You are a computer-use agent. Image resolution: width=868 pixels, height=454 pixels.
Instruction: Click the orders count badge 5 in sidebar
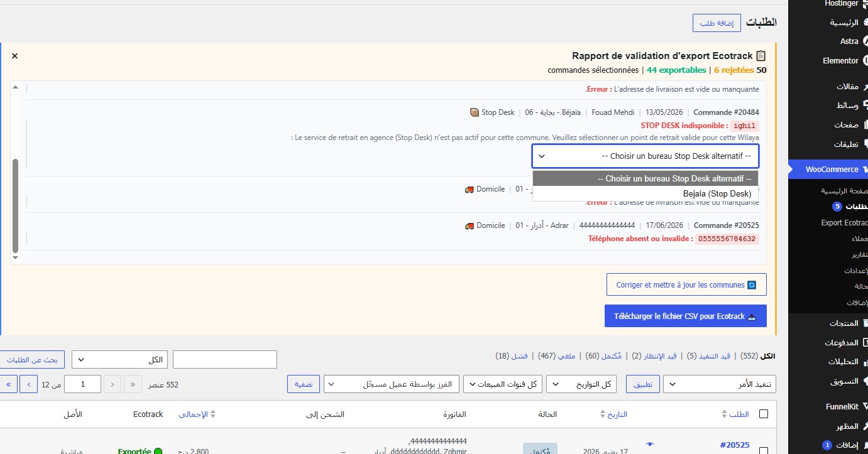point(837,207)
